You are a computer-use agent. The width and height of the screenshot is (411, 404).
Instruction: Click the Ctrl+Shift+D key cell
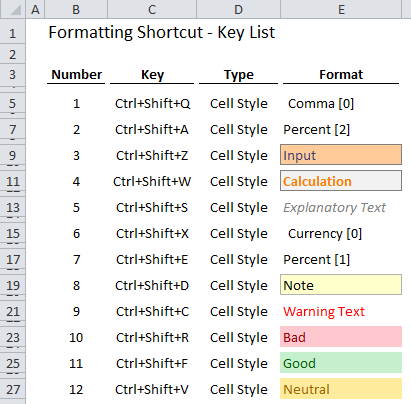click(x=152, y=285)
